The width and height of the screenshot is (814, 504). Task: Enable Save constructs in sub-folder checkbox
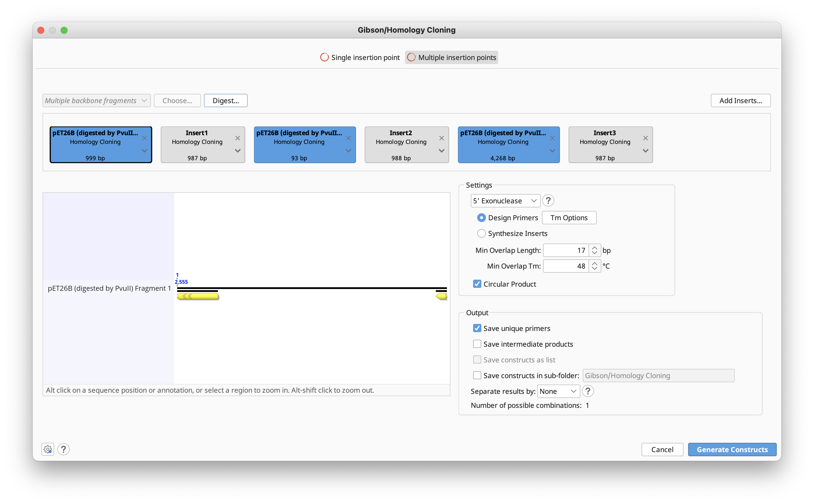coord(477,375)
